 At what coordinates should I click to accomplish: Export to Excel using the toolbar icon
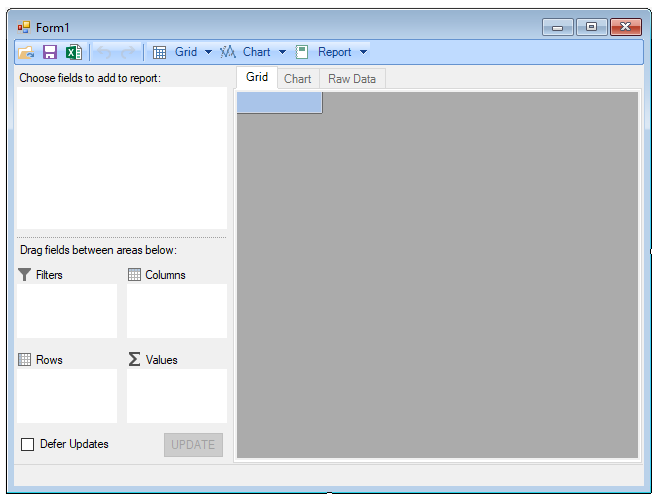tap(73, 52)
